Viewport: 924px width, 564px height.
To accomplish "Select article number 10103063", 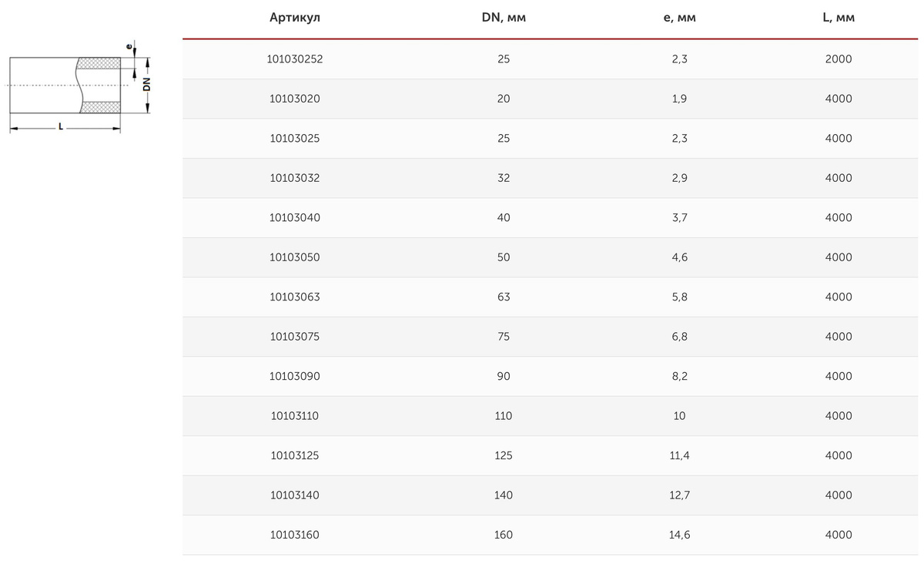I will [295, 297].
